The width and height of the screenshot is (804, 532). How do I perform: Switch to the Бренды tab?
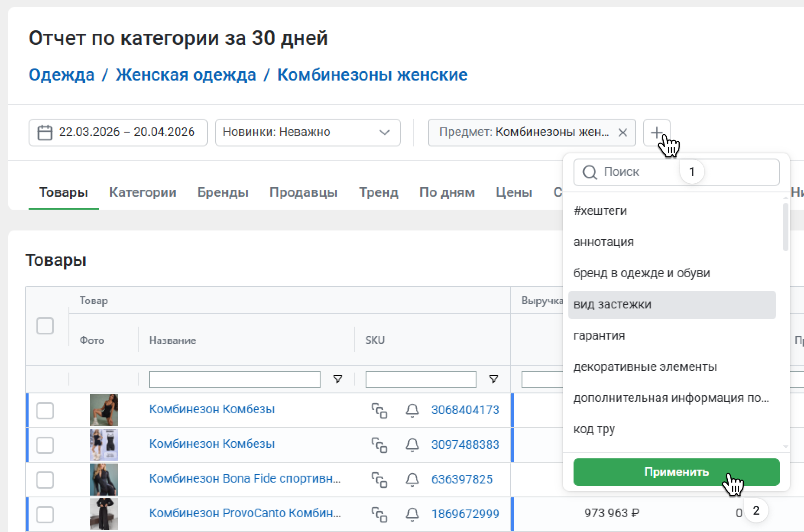pyautogui.click(x=223, y=192)
